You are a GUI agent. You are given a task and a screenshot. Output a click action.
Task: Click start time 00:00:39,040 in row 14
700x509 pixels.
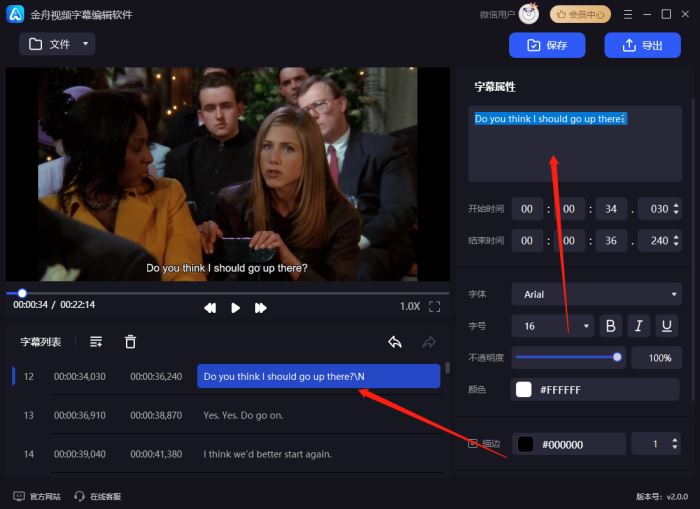click(80, 454)
